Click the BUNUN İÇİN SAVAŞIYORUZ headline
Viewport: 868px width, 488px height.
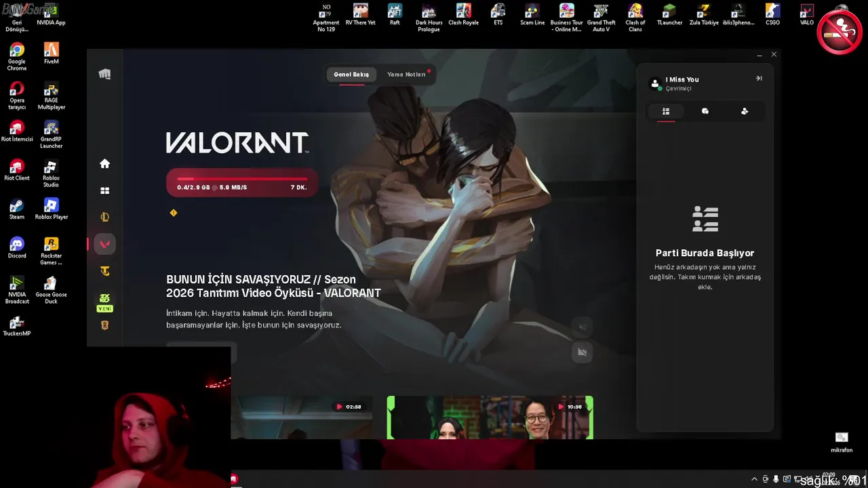pyautogui.click(x=273, y=286)
